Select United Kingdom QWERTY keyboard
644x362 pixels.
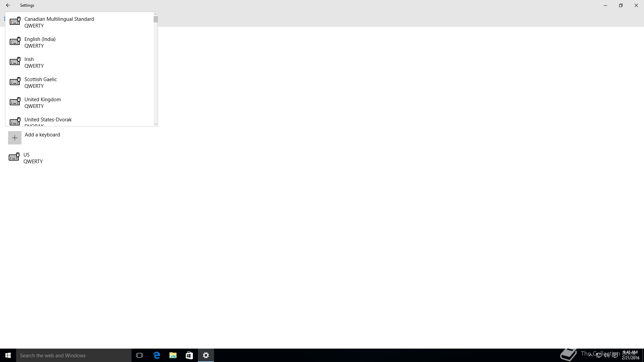(x=43, y=103)
